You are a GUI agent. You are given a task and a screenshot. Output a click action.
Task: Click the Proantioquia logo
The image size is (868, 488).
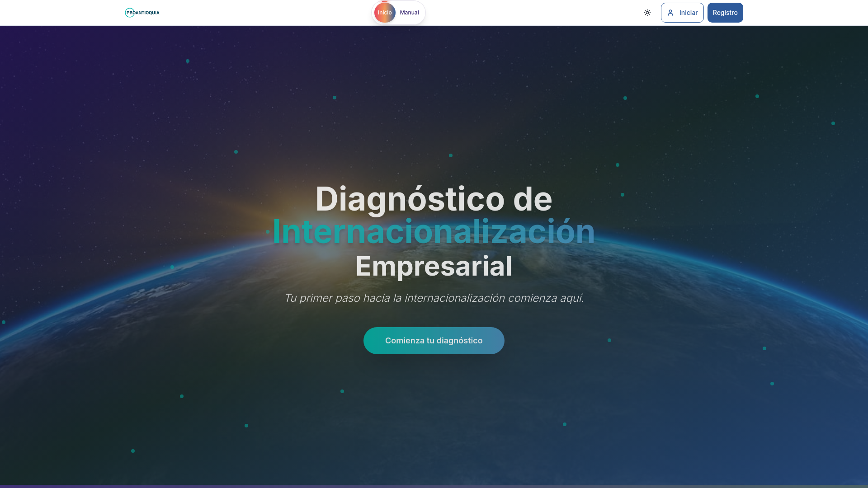(142, 13)
